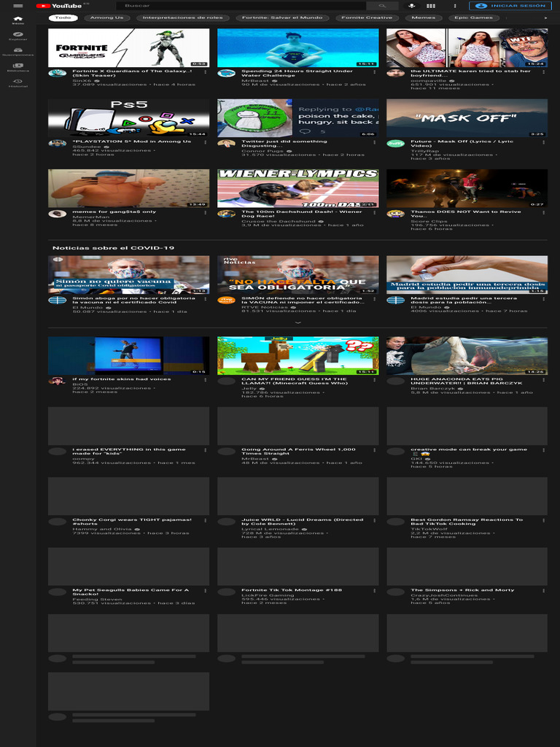Open MrBeast avatar beside Under Water Challenge

[x=226, y=74]
